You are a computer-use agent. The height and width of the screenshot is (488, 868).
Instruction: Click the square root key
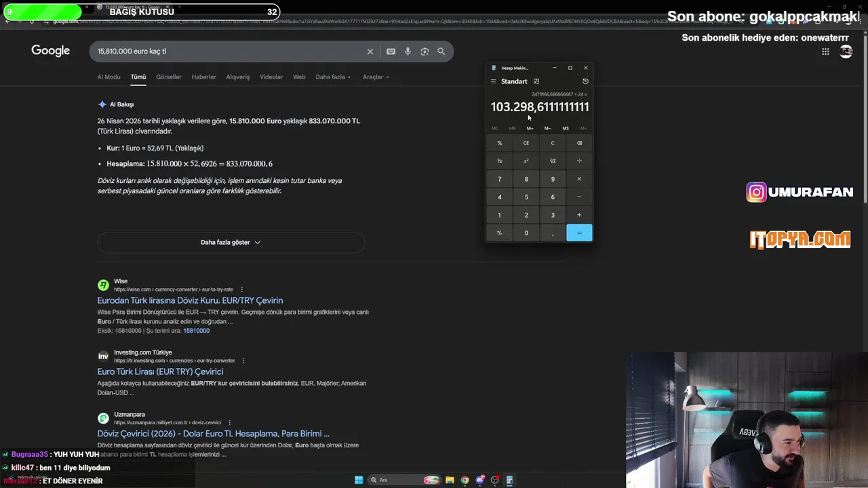pyautogui.click(x=553, y=161)
